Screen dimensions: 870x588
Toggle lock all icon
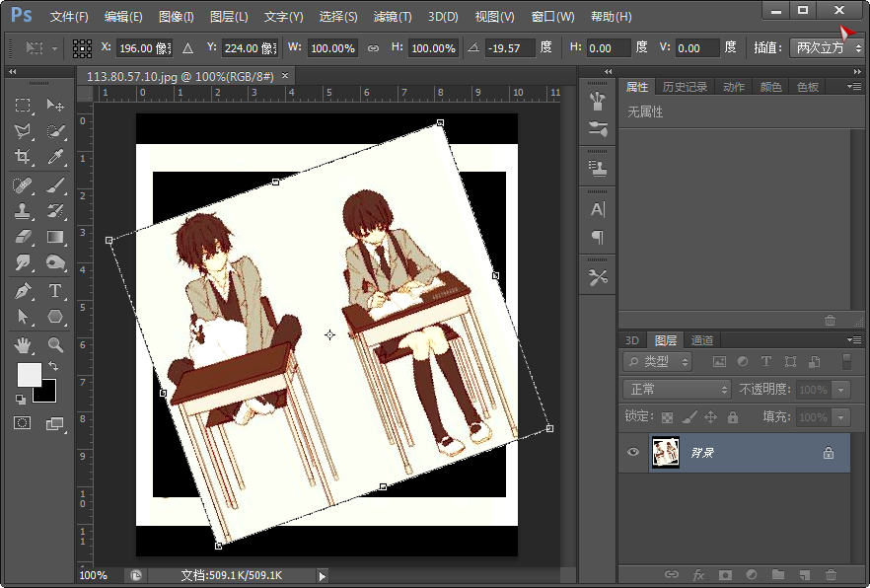733,417
